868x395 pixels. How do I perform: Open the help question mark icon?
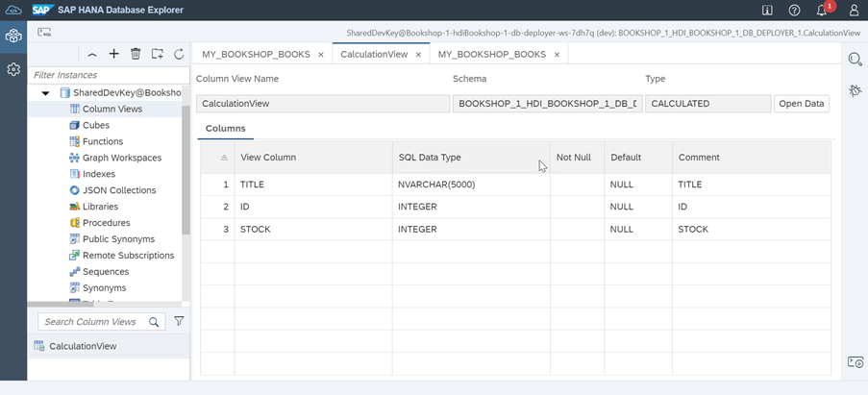click(794, 10)
